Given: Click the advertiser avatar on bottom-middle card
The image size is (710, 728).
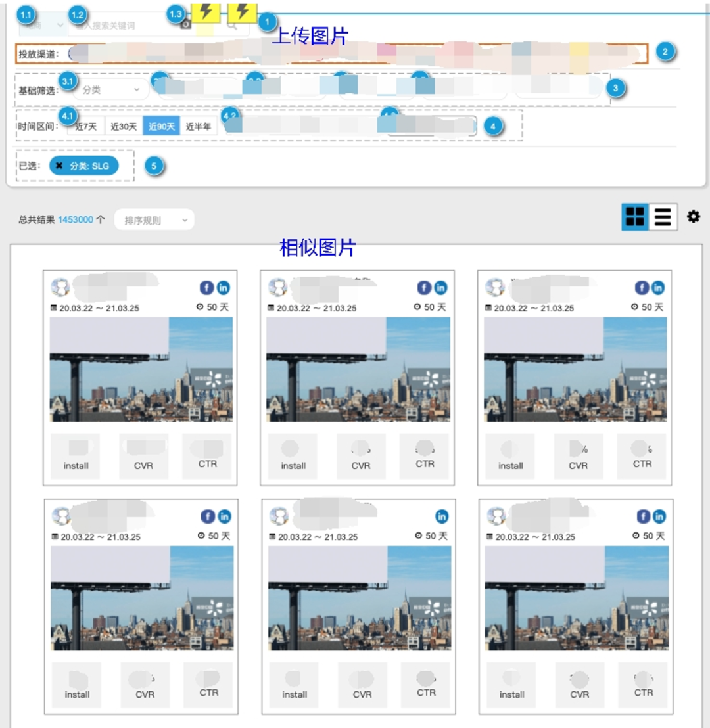Looking at the screenshot, I should (279, 516).
